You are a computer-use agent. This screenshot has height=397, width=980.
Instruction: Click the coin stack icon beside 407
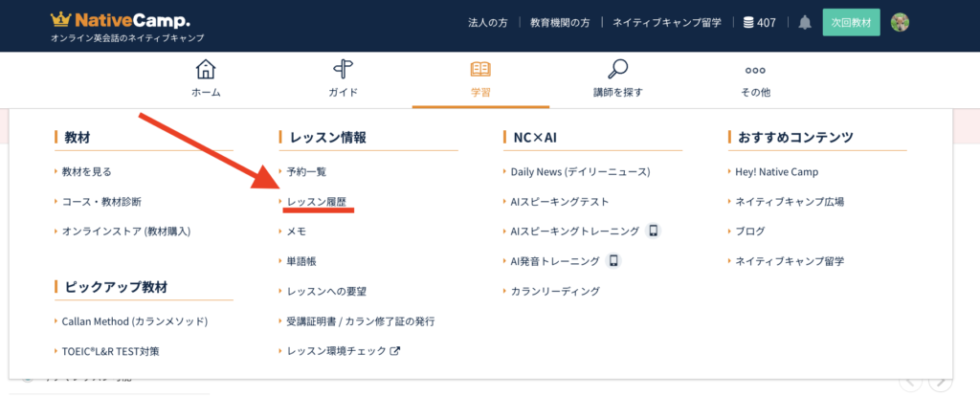coord(748,23)
